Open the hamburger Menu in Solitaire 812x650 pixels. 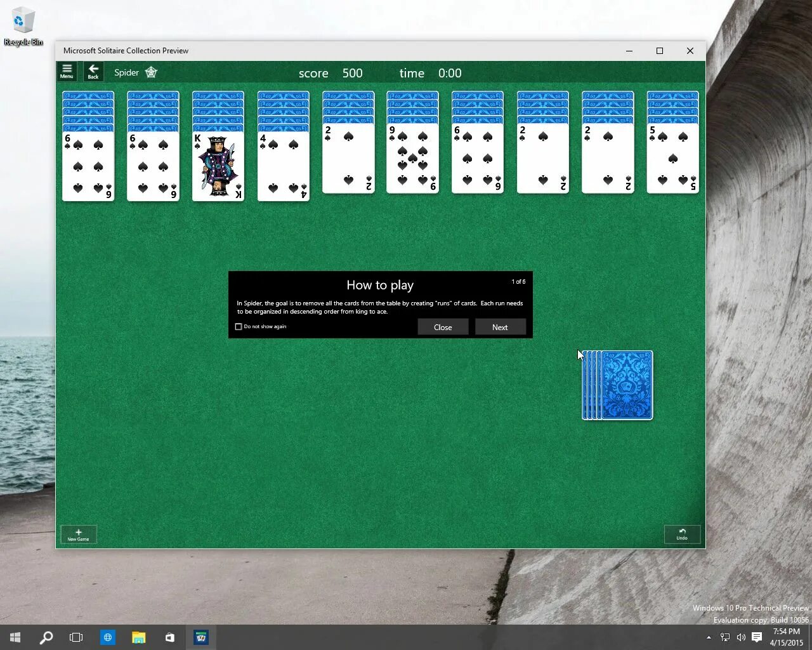[67, 71]
